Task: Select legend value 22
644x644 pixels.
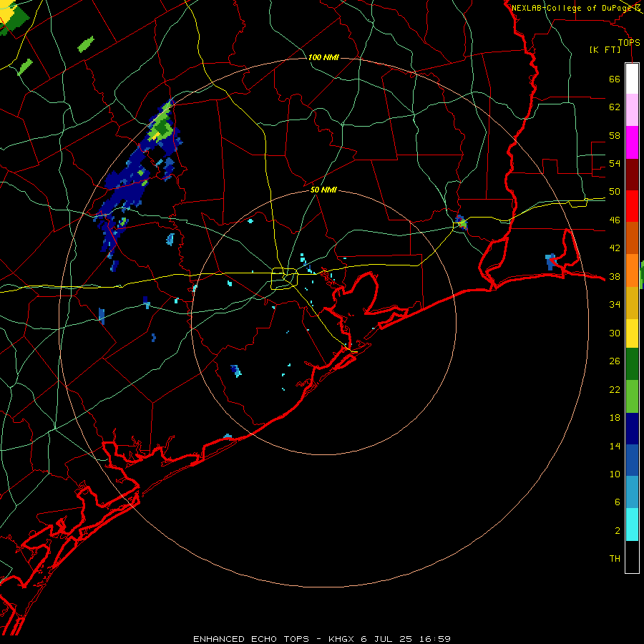Action: (x=615, y=389)
